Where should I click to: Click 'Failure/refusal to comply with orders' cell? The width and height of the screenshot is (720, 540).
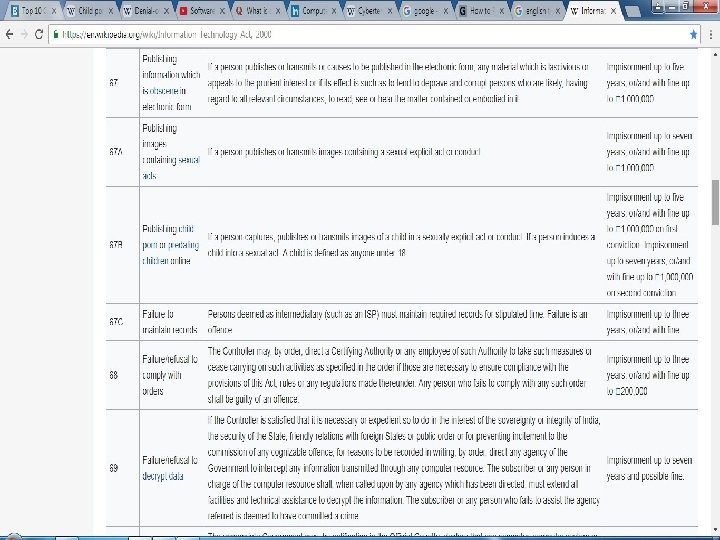click(170, 375)
